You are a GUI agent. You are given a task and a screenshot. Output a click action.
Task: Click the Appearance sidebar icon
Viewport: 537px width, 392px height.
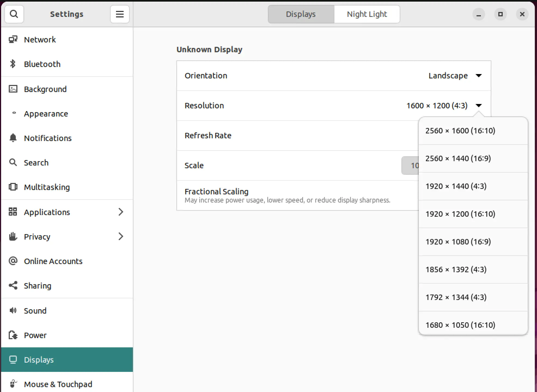14,113
